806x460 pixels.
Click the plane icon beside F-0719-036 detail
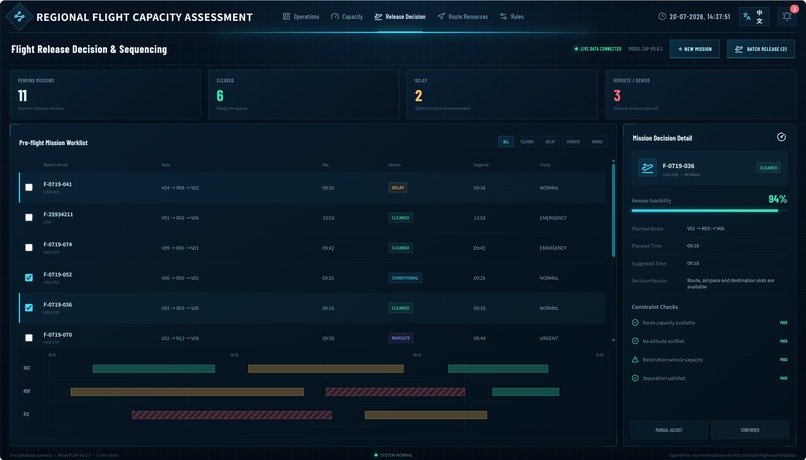pyautogui.click(x=647, y=168)
